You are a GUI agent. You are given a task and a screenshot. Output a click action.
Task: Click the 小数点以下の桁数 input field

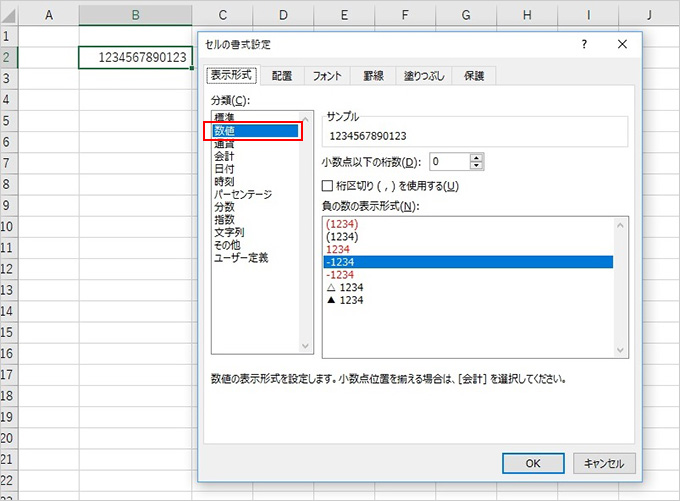(x=448, y=161)
